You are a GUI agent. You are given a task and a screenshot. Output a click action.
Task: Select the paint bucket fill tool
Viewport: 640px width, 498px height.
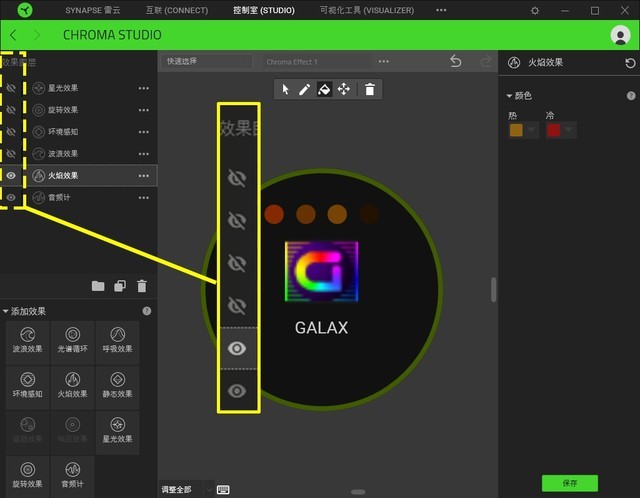324,89
